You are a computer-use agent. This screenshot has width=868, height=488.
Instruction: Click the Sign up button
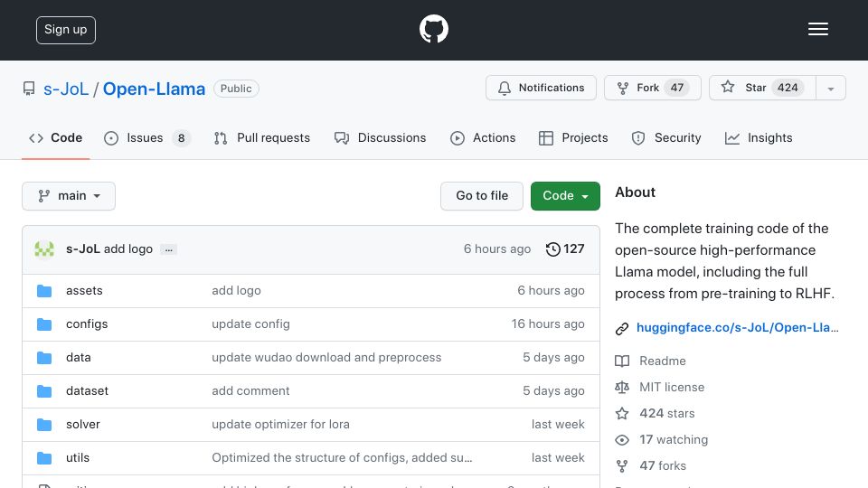tap(66, 30)
